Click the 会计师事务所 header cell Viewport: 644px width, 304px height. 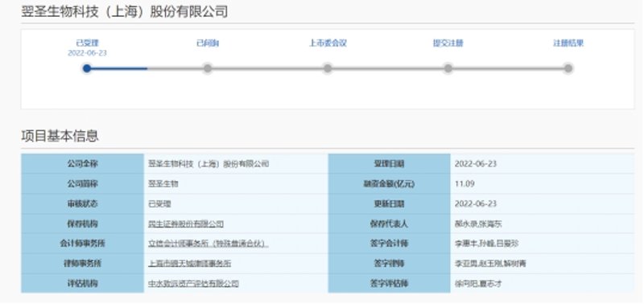(x=83, y=244)
